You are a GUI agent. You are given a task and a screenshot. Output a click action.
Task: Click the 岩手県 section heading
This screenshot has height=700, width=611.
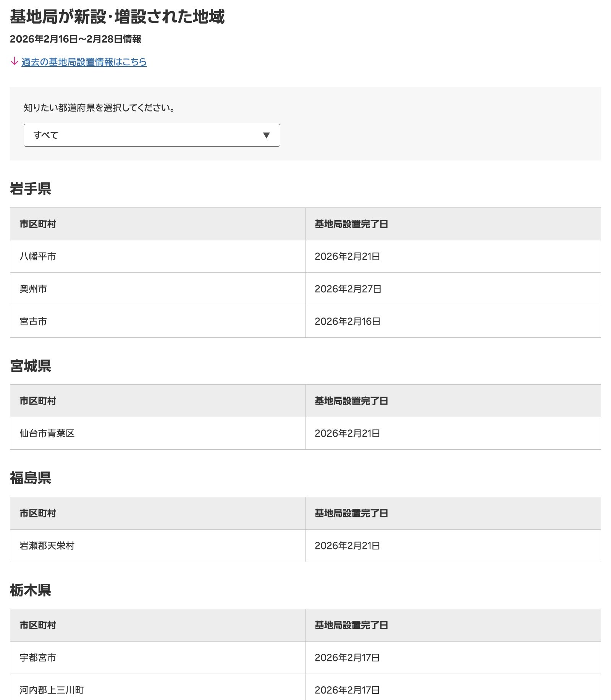[x=31, y=189]
